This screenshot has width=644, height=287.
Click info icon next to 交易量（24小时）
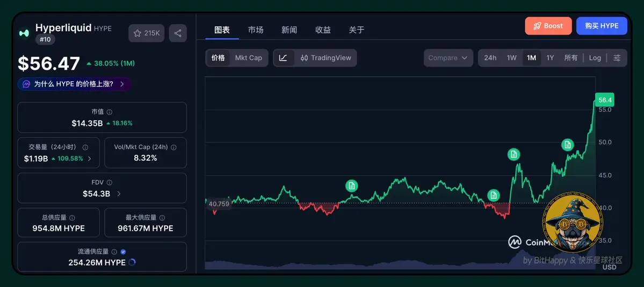pyautogui.click(x=85, y=147)
